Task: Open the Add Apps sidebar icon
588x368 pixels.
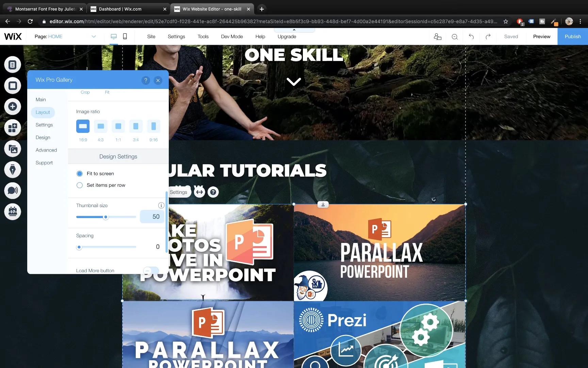Action: coord(13,128)
